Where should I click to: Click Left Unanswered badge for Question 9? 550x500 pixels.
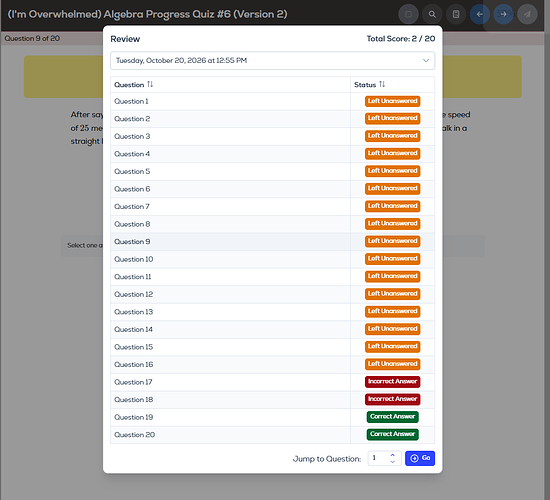click(x=393, y=241)
